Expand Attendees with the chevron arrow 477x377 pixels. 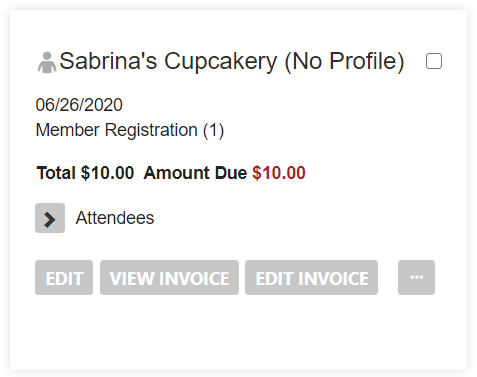(50, 218)
